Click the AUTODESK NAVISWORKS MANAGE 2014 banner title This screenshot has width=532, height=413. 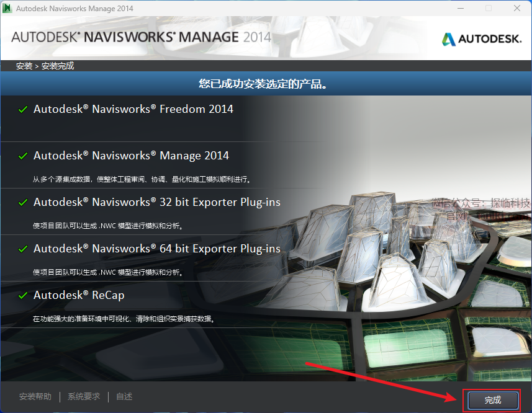click(141, 37)
